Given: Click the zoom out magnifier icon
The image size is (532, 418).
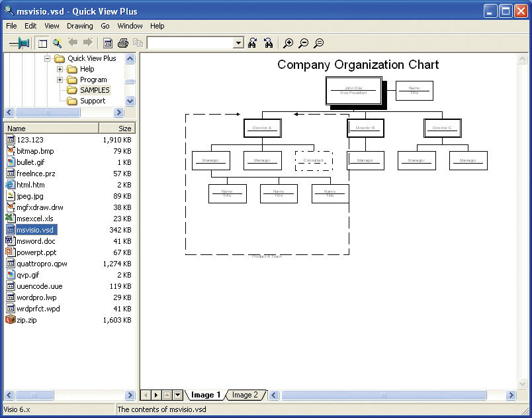Looking at the screenshot, I should (x=303, y=43).
